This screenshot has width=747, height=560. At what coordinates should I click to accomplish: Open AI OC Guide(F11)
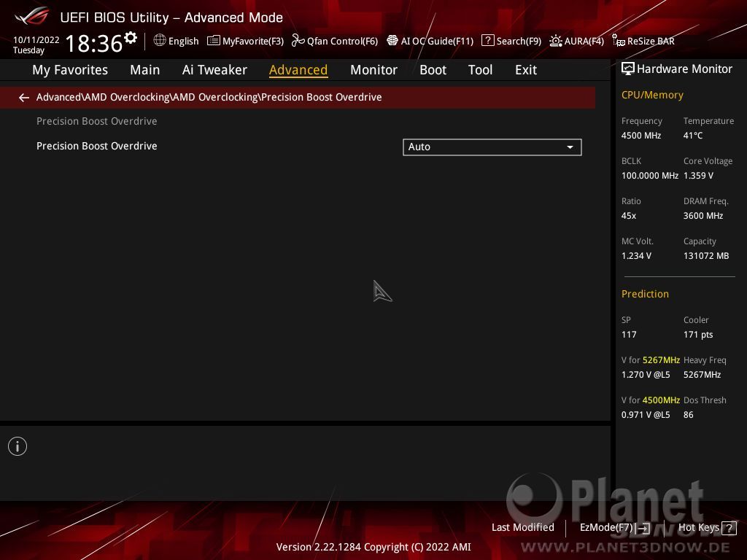click(438, 42)
